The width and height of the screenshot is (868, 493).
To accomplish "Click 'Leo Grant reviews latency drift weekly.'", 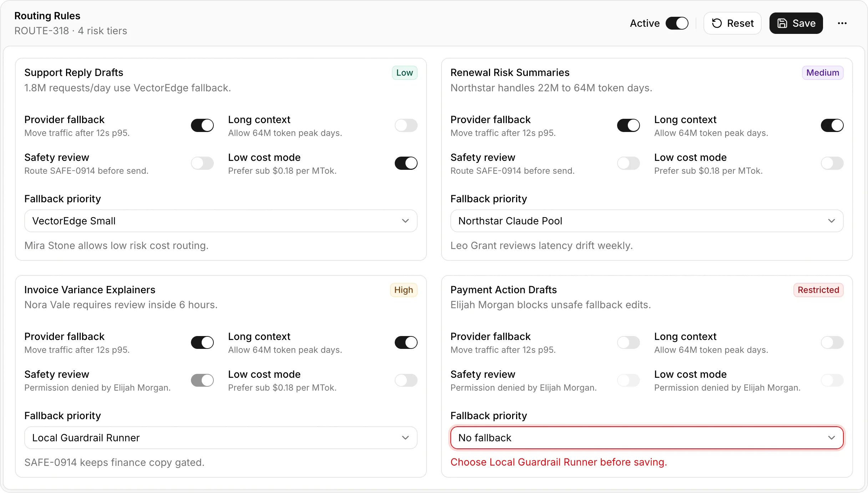I will (x=542, y=245).
